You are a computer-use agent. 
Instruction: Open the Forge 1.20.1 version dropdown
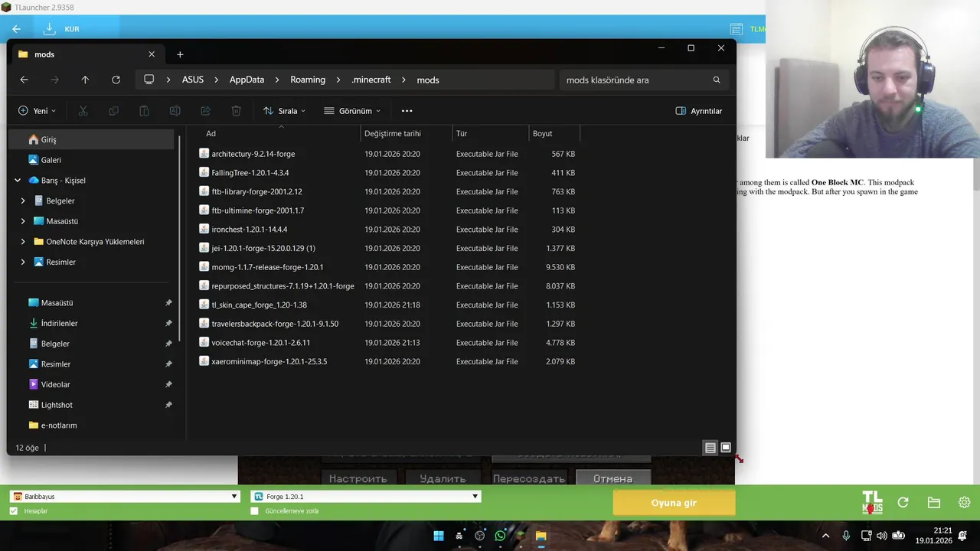tap(366, 497)
